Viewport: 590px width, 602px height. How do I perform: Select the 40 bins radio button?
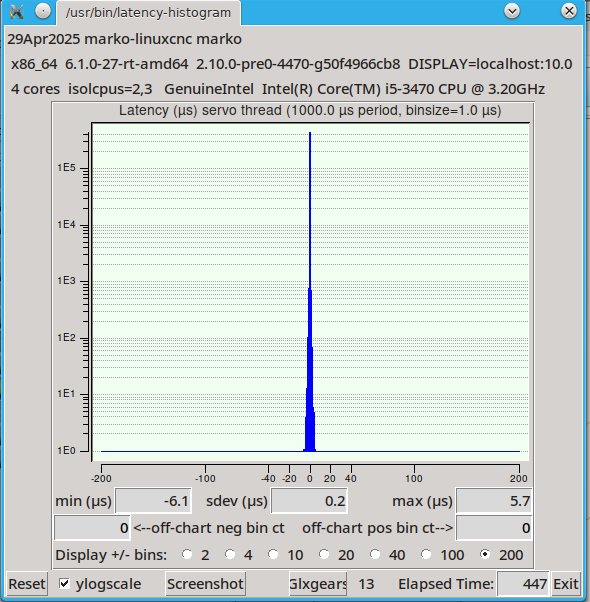tap(375, 554)
